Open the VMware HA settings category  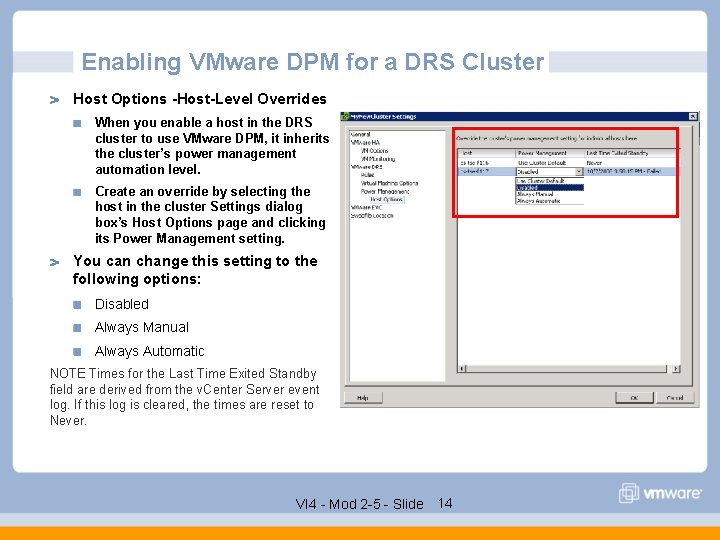366,142
